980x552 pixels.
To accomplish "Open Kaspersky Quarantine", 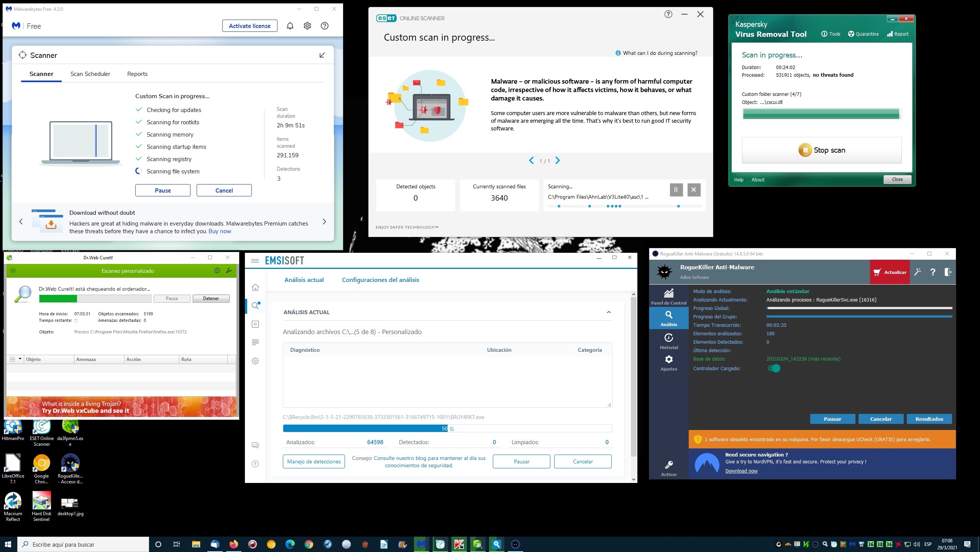I will [x=863, y=34].
